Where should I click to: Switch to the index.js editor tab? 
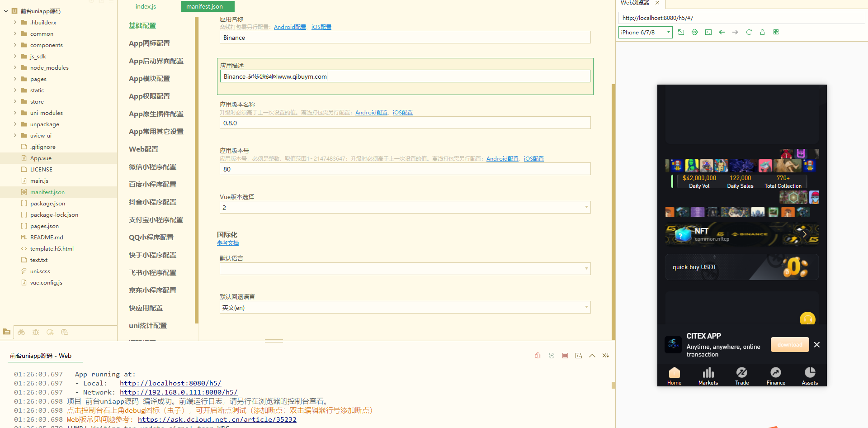(x=146, y=6)
